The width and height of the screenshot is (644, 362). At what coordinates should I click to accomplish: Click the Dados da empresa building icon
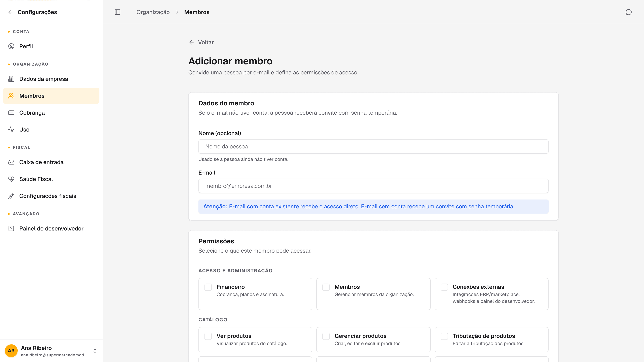(x=11, y=79)
